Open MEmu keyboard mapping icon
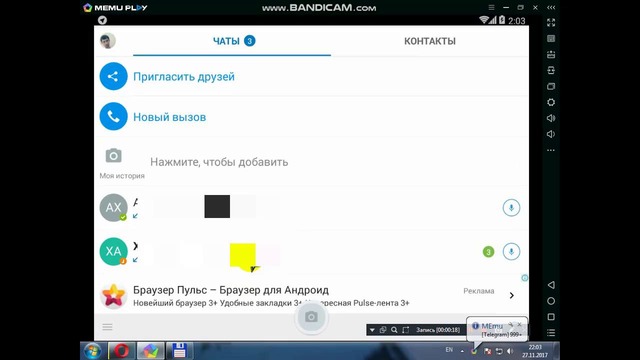Image resolution: width=640 pixels, height=360 pixels. pyautogui.click(x=551, y=39)
